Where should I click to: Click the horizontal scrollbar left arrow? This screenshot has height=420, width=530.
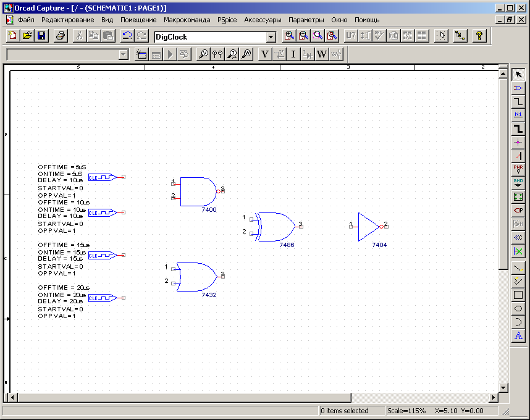point(12,397)
